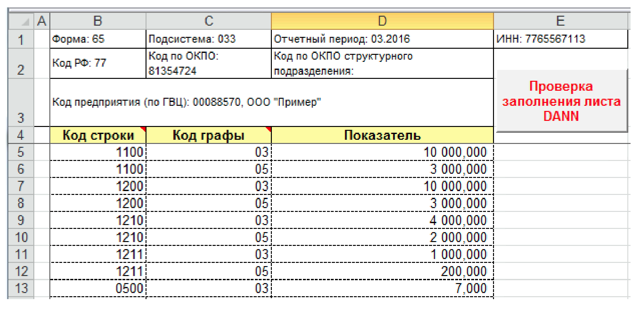Click the Отчетный период: 03.2016 cell
The height and width of the screenshot is (310, 644).
382,39
